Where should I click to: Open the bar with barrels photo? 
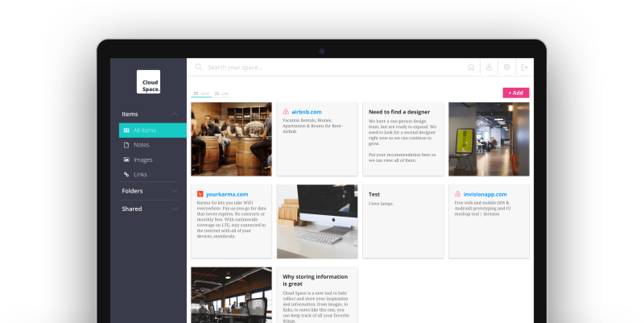[x=231, y=139]
